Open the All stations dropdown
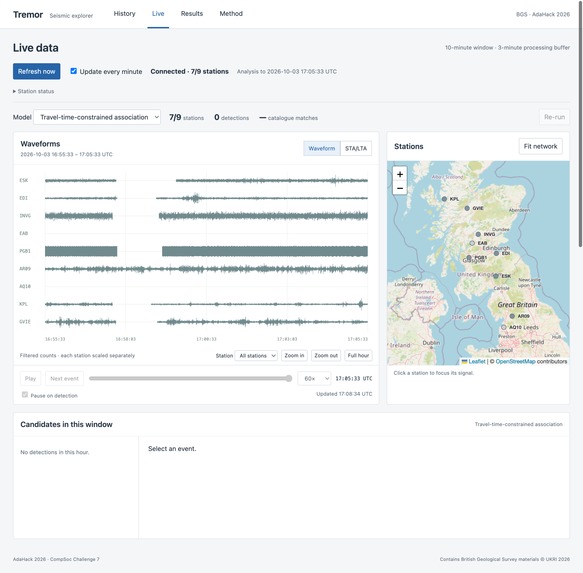The height and width of the screenshot is (573, 583). (256, 356)
